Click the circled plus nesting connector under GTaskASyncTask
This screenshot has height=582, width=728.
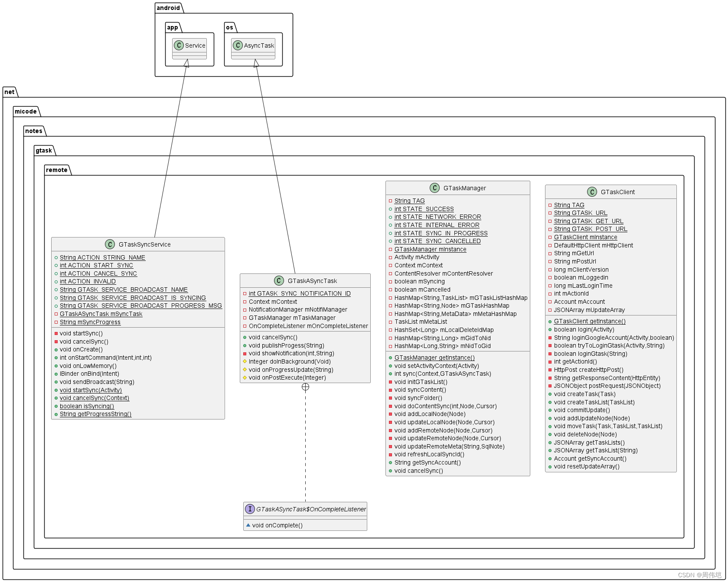(x=305, y=387)
